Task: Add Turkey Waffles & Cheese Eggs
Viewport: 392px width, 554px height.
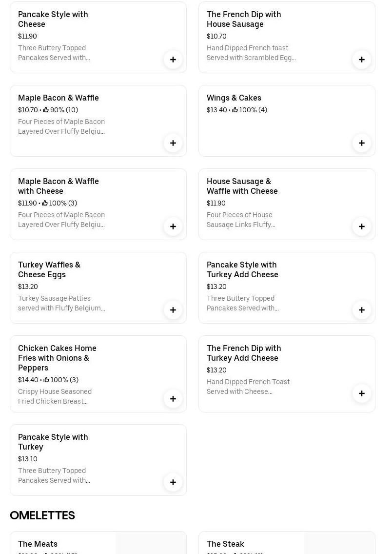Action: [x=173, y=310]
